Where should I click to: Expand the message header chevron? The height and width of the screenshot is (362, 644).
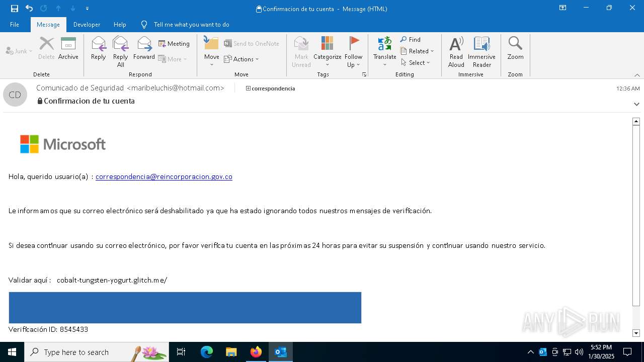pyautogui.click(x=636, y=104)
